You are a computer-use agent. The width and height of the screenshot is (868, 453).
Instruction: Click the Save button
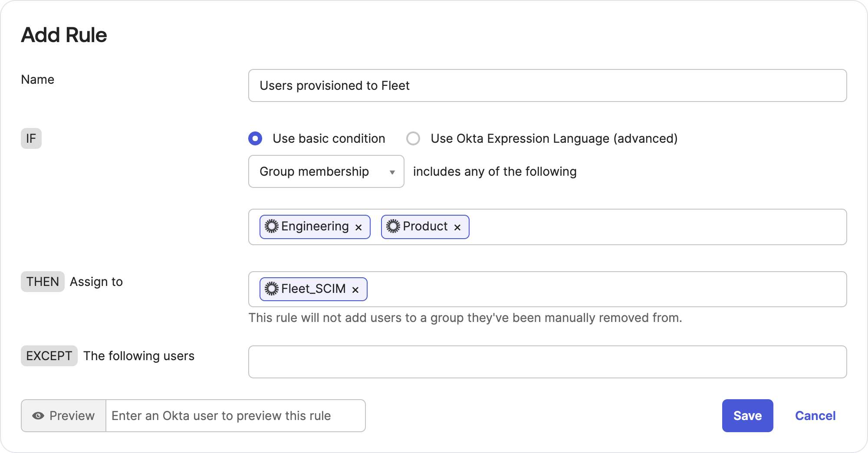[x=747, y=416]
